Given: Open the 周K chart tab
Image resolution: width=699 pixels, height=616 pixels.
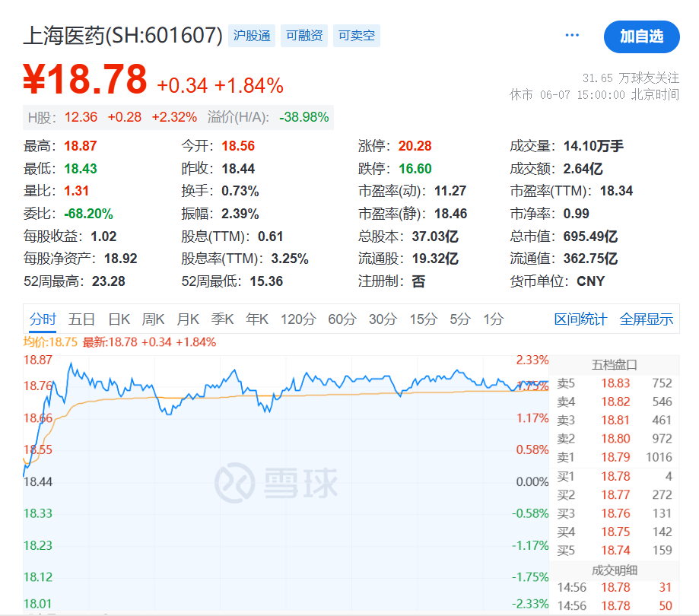Looking at the screenshot, I should (153, 319).
